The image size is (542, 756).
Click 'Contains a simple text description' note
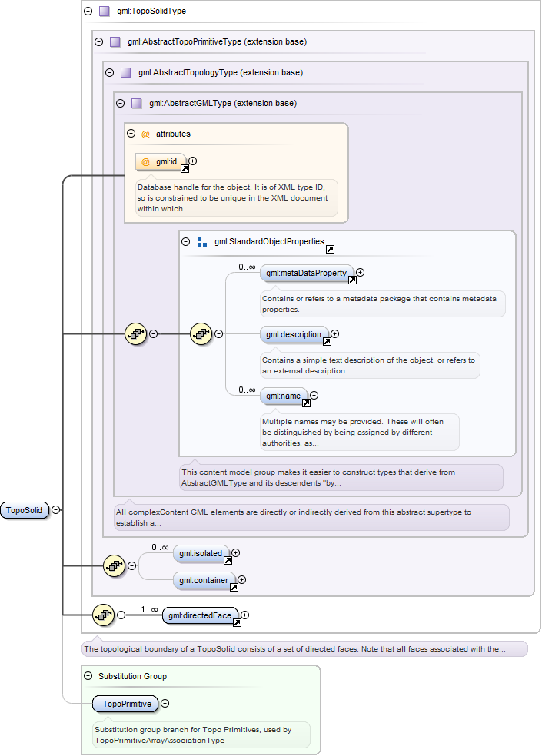coord(371,366)
